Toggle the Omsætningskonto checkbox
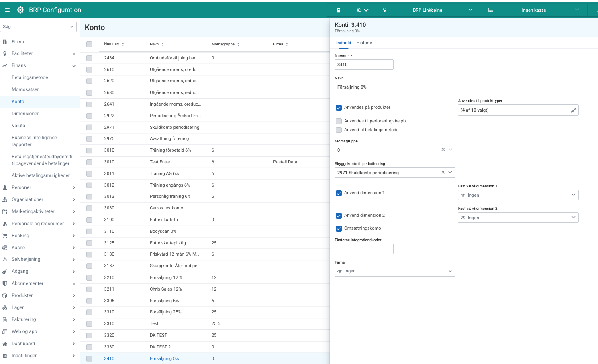The image size is (598, 364). (x=339, y=228)
